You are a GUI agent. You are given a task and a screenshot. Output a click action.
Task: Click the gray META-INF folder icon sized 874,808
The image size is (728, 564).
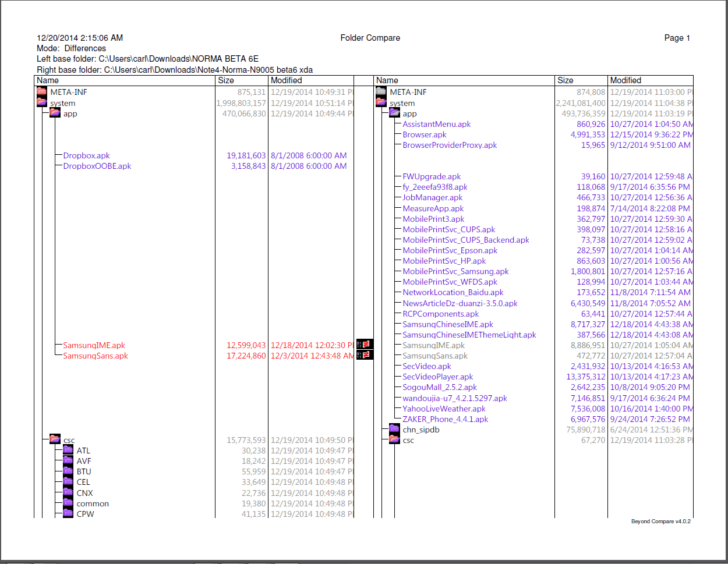381,91
